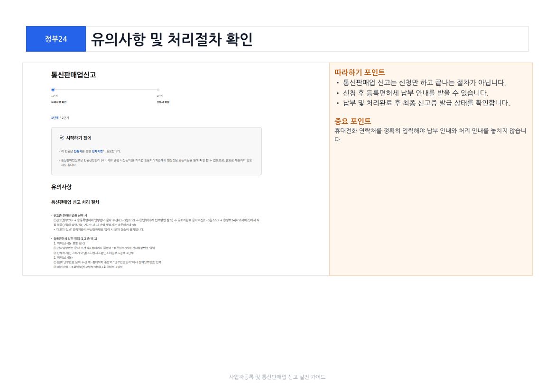Click the 유의사항 확인 step label
The image size is (555, 392).
59,102
